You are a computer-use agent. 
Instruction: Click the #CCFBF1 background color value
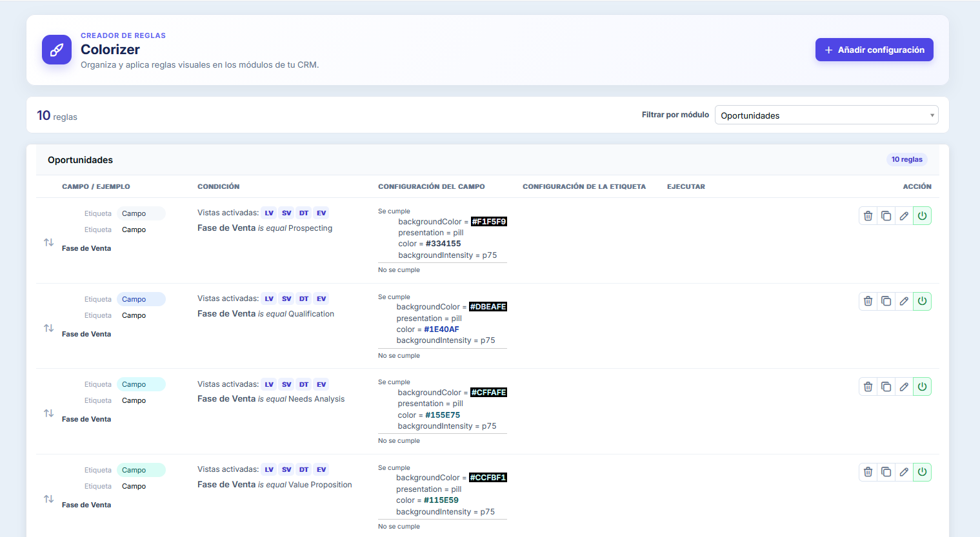pyautogui.click(x=488, y=478)
